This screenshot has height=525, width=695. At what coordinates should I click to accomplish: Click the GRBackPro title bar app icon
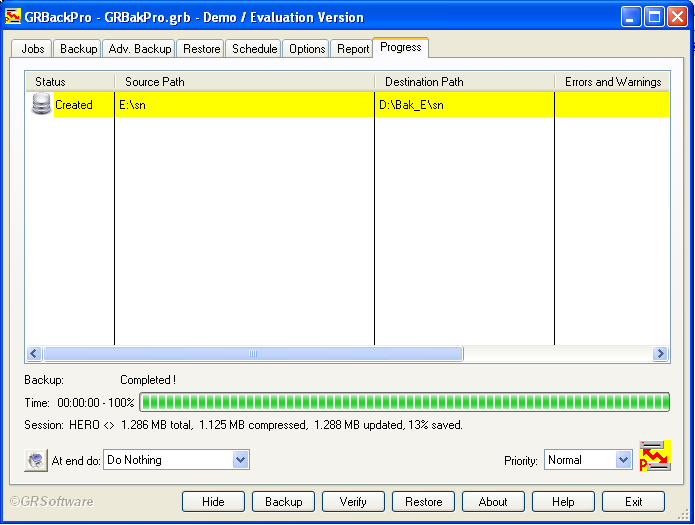tap(12, 17)
